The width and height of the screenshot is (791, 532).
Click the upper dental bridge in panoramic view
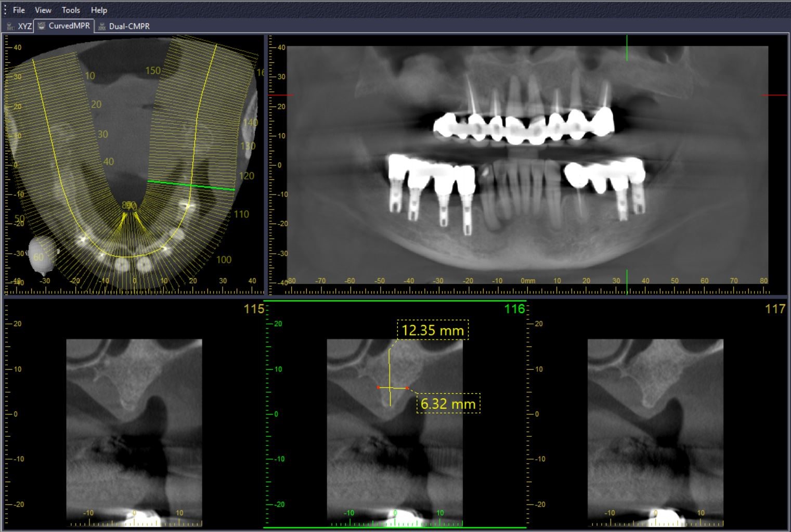click(523, 126)
